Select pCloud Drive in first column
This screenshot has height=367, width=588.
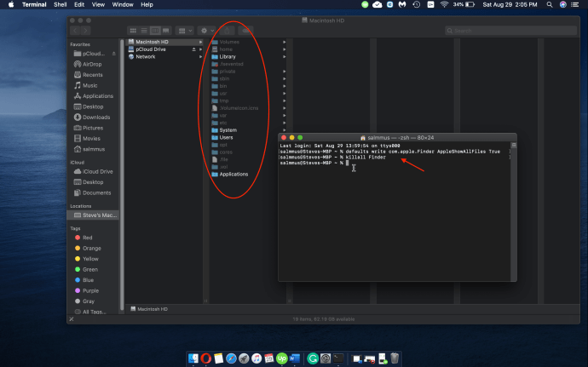(151, 49)
